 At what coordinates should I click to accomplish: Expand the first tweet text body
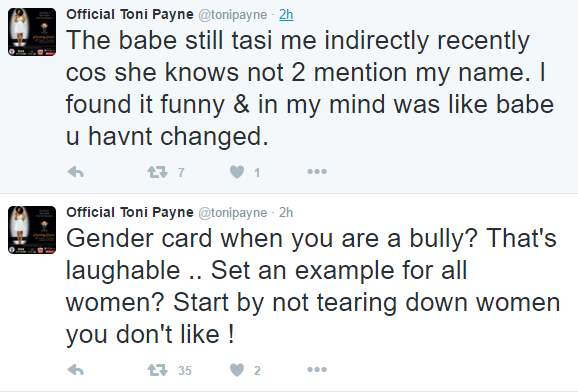310,89
